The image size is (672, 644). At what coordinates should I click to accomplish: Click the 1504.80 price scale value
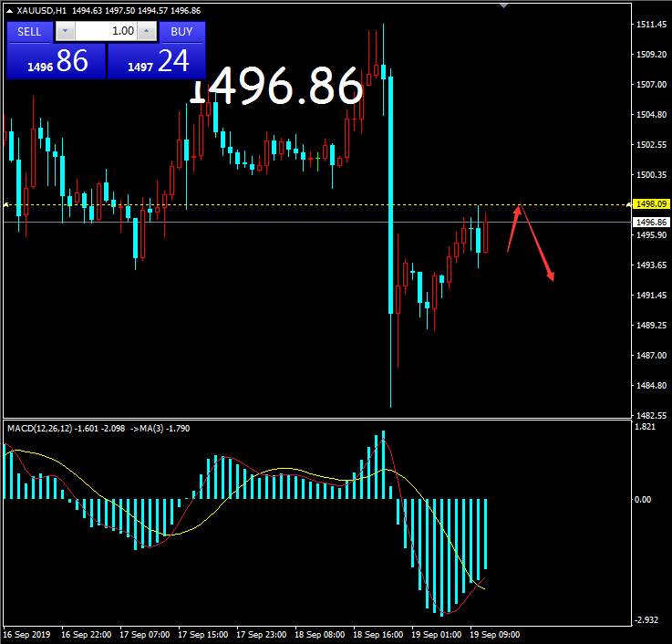[x=651, y=115]
